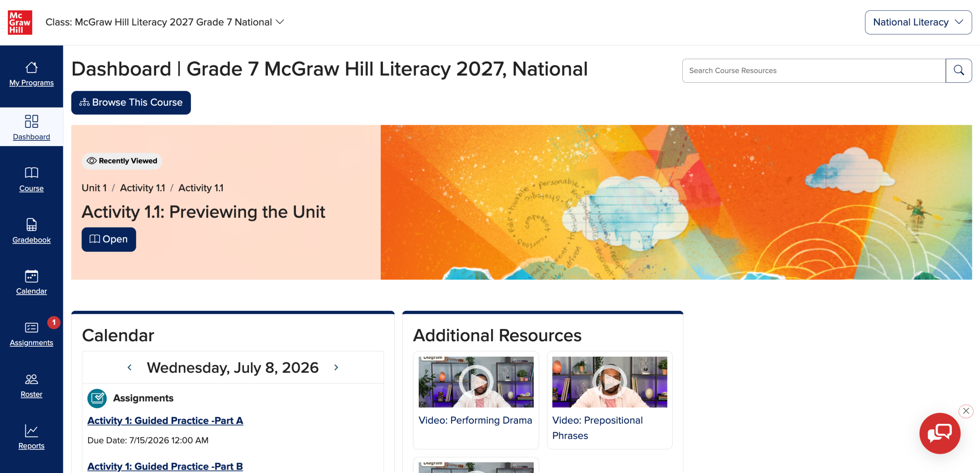Open the My Programs link
Image resolution: width=980 pixels, height=473 pixels.
click(x=31, y=83)
